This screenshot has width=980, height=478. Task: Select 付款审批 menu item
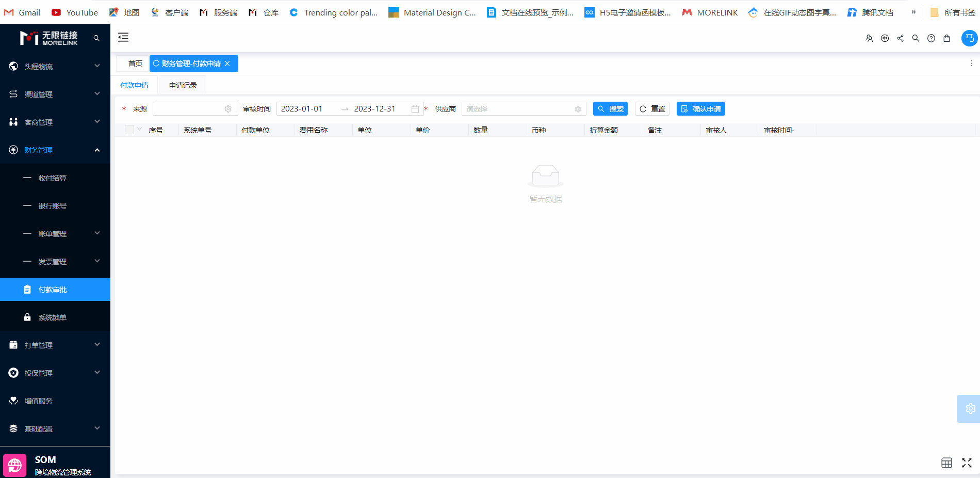pos(55,289)
